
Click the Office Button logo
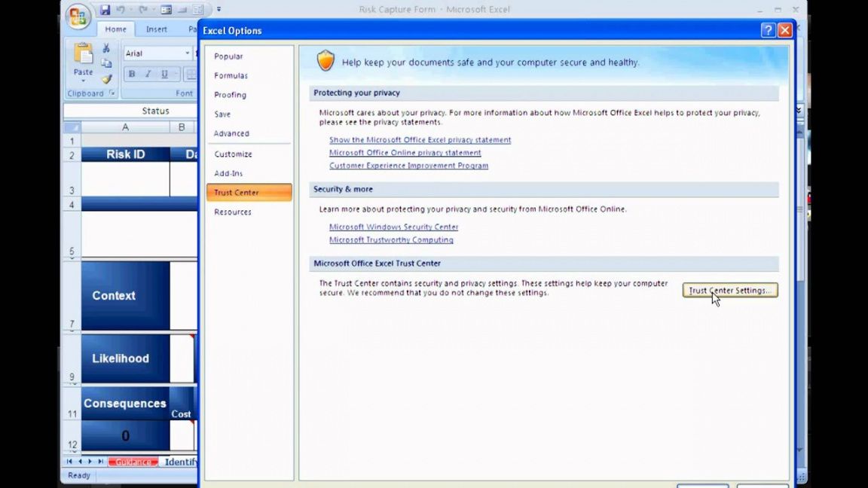point(78,17)
